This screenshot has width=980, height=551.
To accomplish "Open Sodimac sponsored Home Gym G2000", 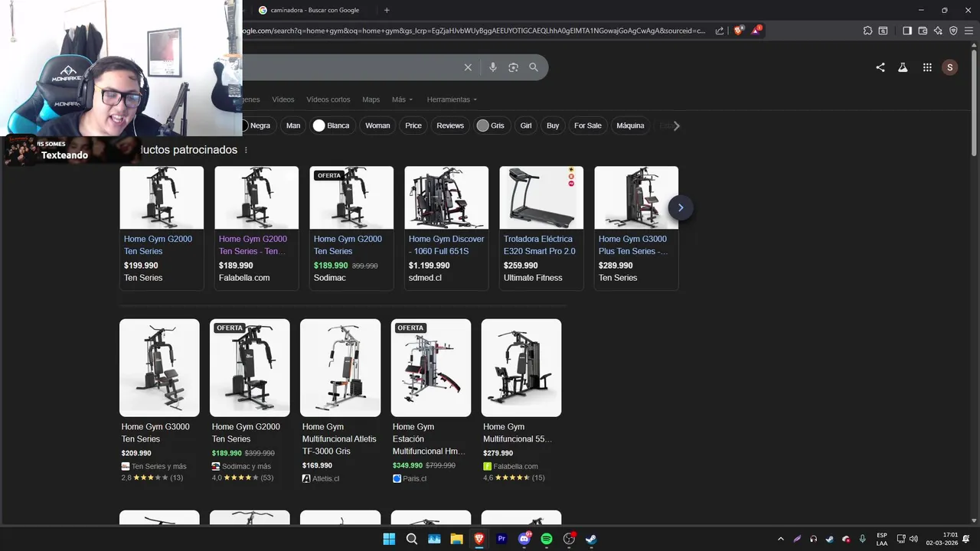I will (x=351, y=228).
